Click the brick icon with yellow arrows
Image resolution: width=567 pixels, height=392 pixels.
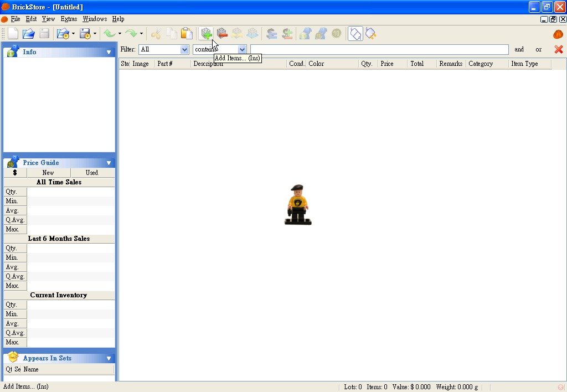237,34
